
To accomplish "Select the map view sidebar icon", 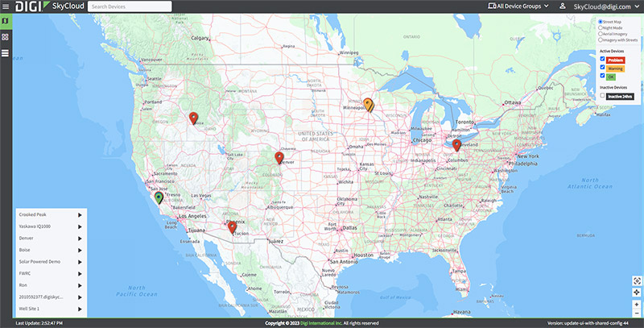I will [x=5, y=21].
